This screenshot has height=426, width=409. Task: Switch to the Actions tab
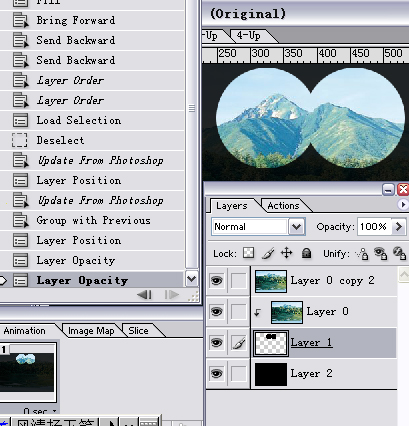[283, 206]
